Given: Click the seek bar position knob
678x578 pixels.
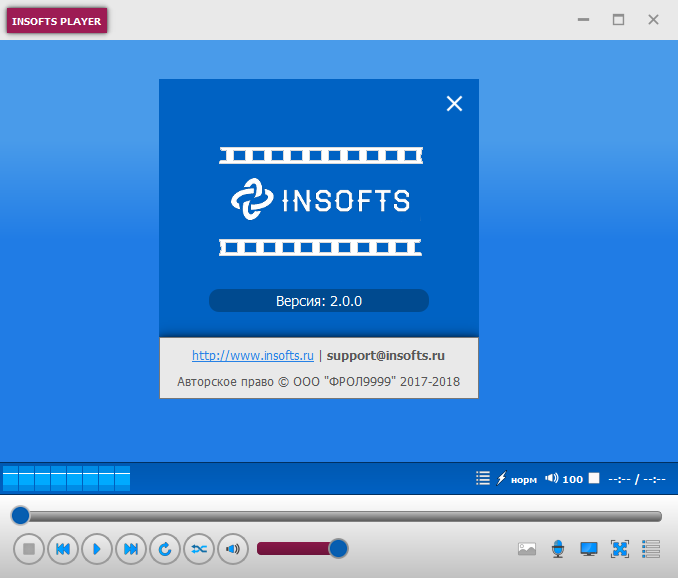Looking at the screenshot, I should pos(20,515).
